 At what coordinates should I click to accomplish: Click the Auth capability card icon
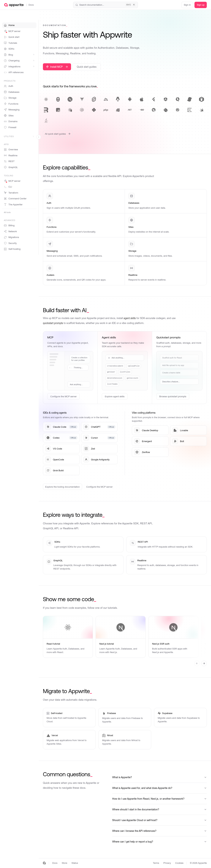[x=50, y=196]
